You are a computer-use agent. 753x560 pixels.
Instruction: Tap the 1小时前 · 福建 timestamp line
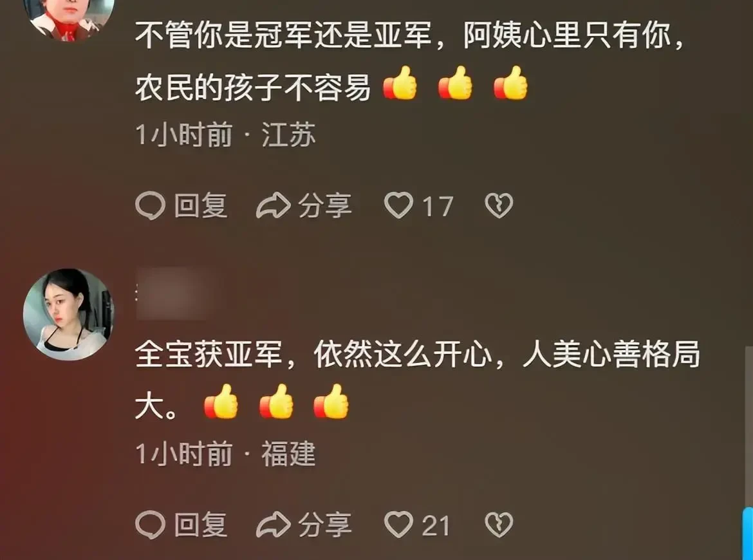(226, 453)
